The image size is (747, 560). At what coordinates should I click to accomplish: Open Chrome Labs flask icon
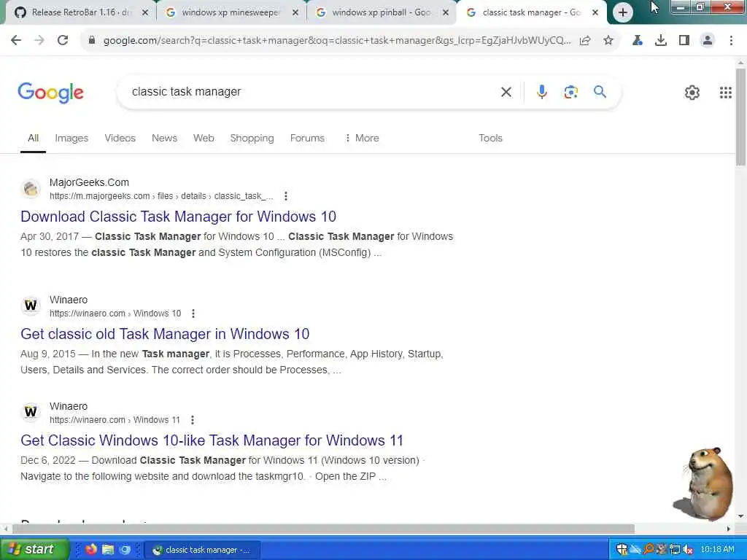[638, 41]
